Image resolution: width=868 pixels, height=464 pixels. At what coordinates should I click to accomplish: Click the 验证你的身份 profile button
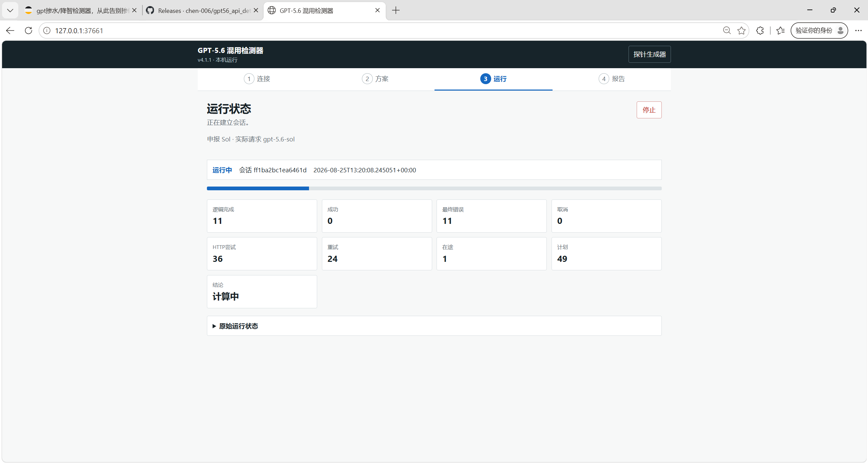(819, 31)
